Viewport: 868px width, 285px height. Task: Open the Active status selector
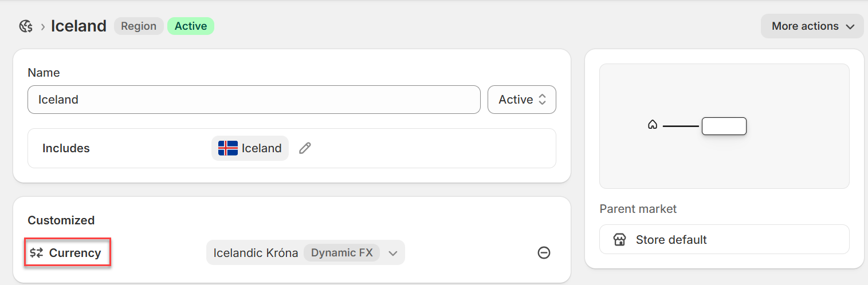[x=521, y=100]
